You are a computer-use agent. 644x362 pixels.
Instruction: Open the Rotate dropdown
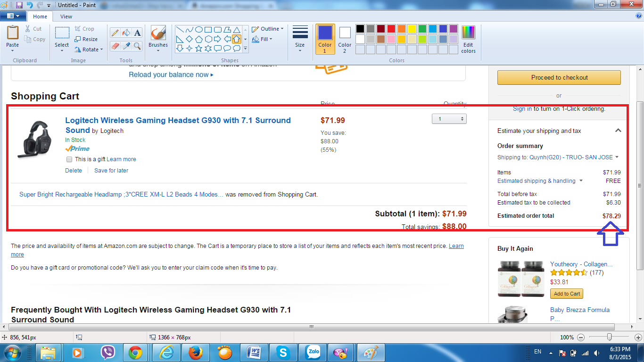click(x=89, y=49)
